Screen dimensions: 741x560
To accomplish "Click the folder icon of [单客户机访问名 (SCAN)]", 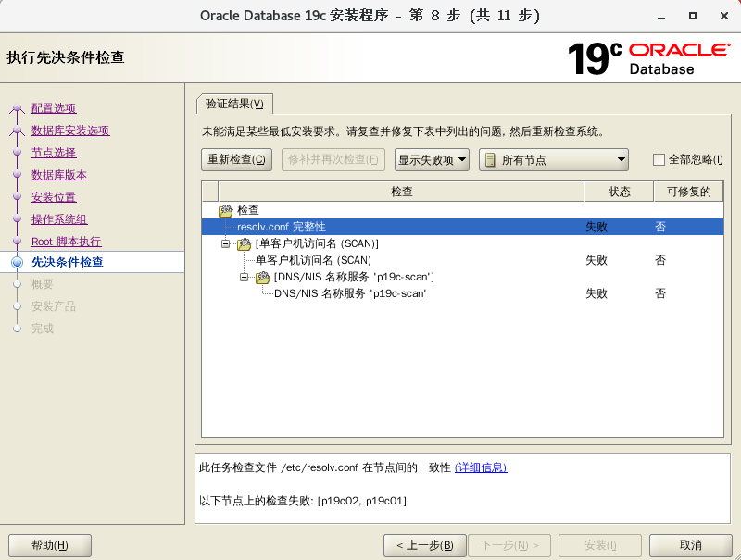I will (x=245, y=243).
